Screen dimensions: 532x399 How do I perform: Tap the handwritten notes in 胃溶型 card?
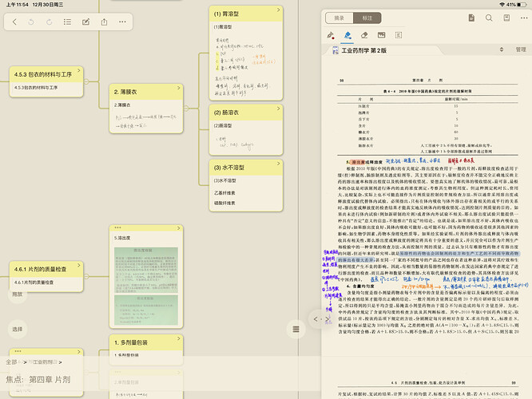(x=244, y=66)
